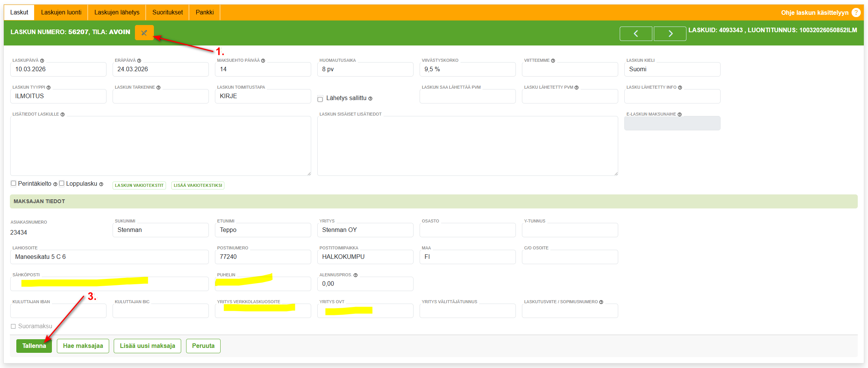Image resolution: width=868 pixels, height=368 pixels.
Task: Click help icon beside Lisätiedot laskulle
Action: click(63, 114)
